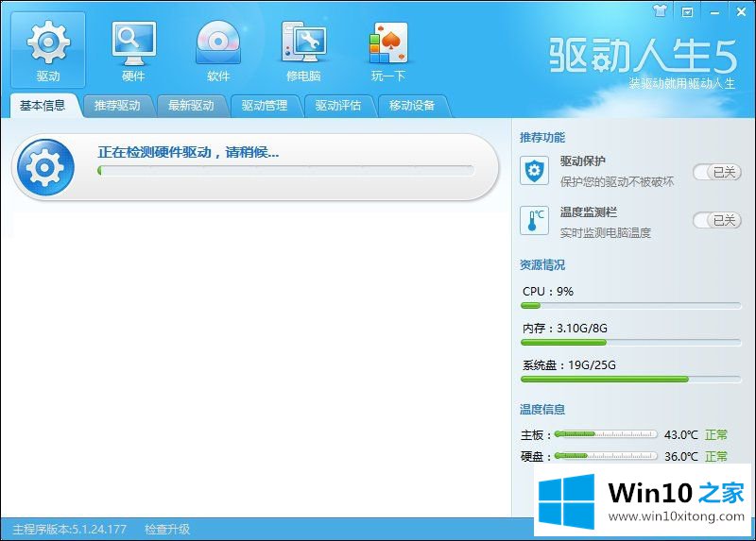Viewport: 756px width, 541px height.
Task: Click the 温度监测栏 title text
Action: tap(589, 212)
